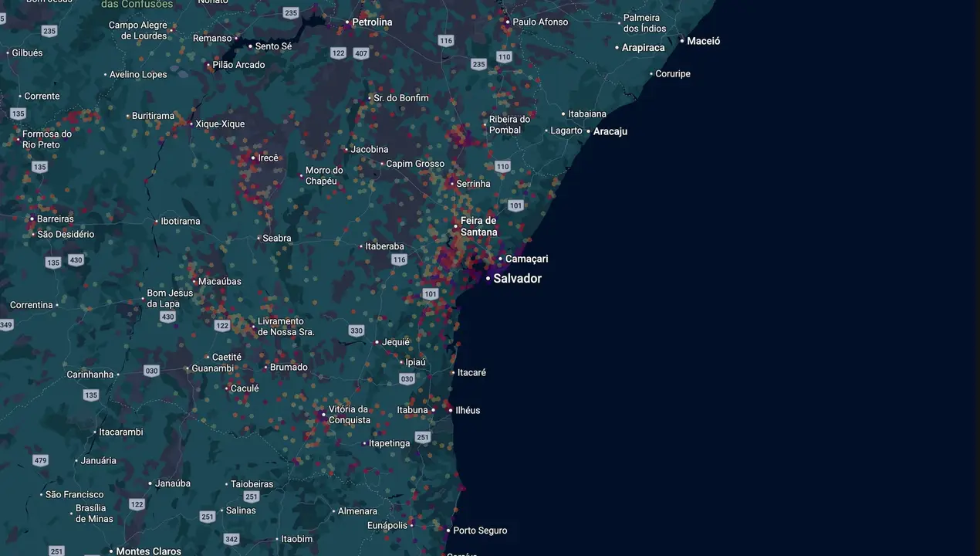This screenshot has width=980, height=556.
Task: Select the Camaçari label
Action: coord(526,259)
